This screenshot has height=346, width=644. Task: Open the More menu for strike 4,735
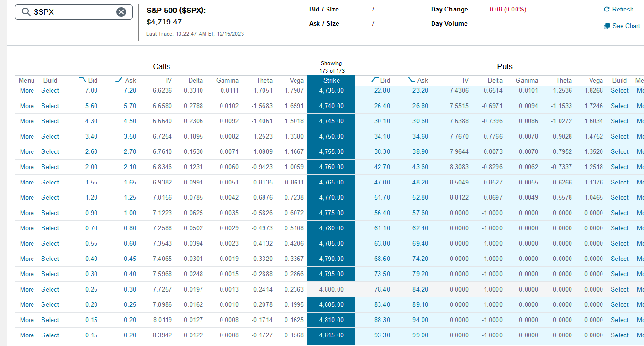(x=26, y=90)
